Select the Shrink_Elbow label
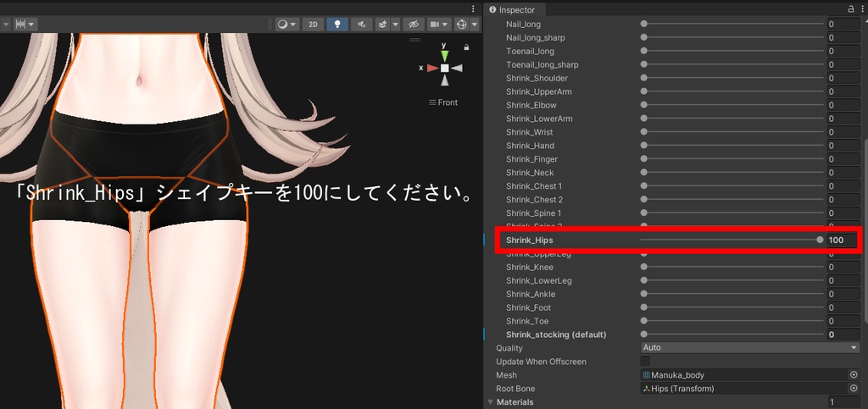 (x=531, y=105)
